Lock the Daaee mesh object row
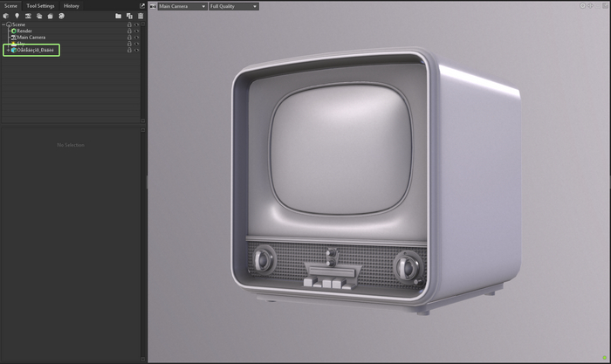 pos(129,51)
